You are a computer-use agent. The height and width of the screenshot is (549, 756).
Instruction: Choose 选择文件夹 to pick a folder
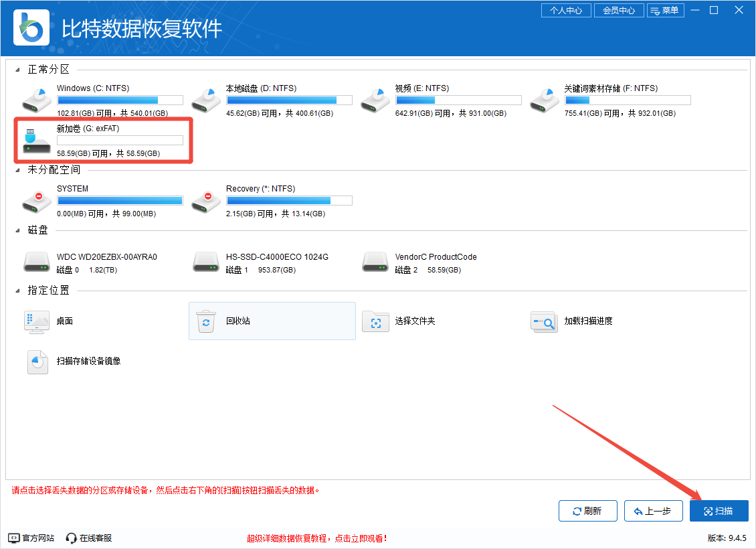pos(415,321)
